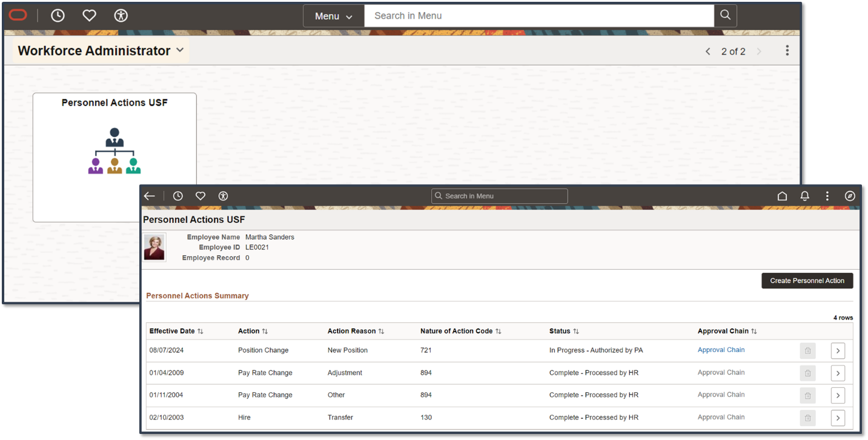Open the NavBar compass icon
The width and height of the screenshot is (868, 440).
coord(850,196)
